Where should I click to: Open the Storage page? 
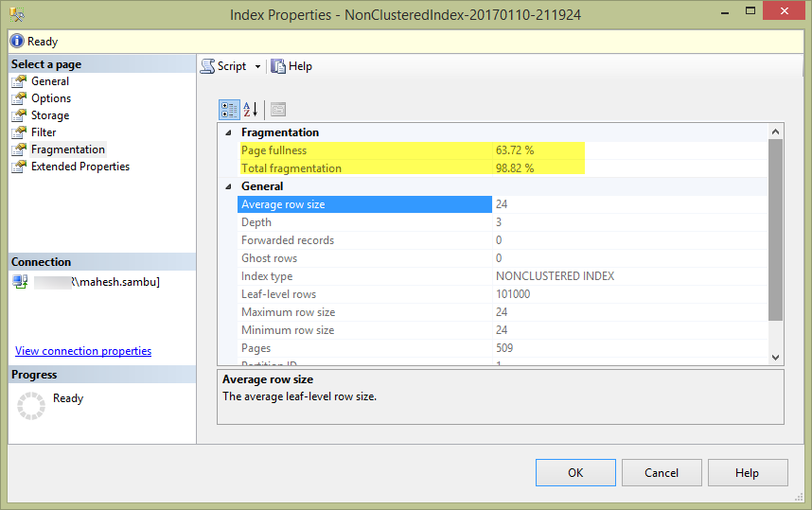(x=50, y=115)
